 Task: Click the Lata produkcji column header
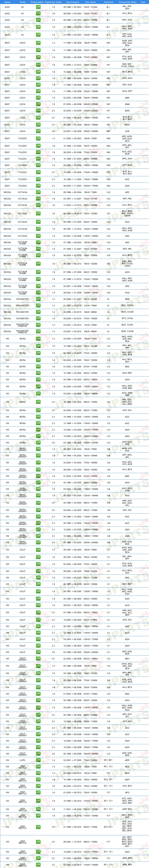point(72,2)
